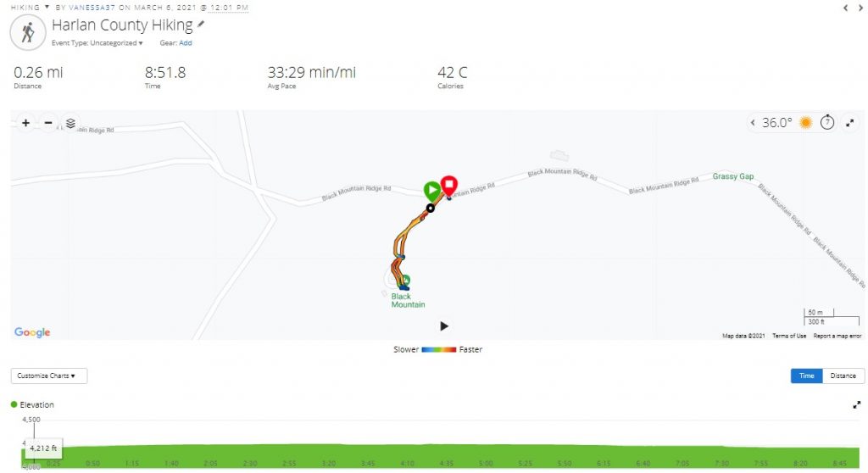Collapse weather details with left chevron
868x473 pixels.
753,122
